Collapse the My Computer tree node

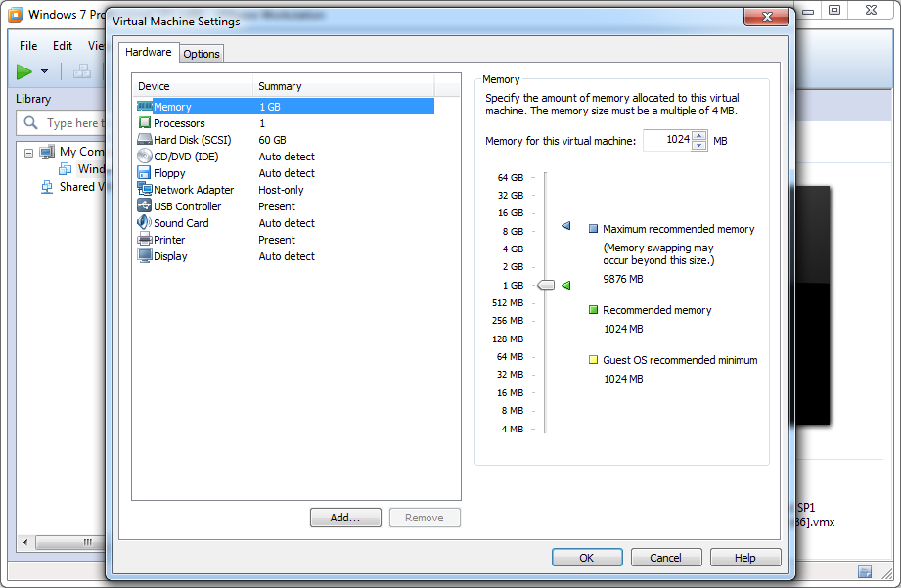pyautogui.click(x=28, y=152)
